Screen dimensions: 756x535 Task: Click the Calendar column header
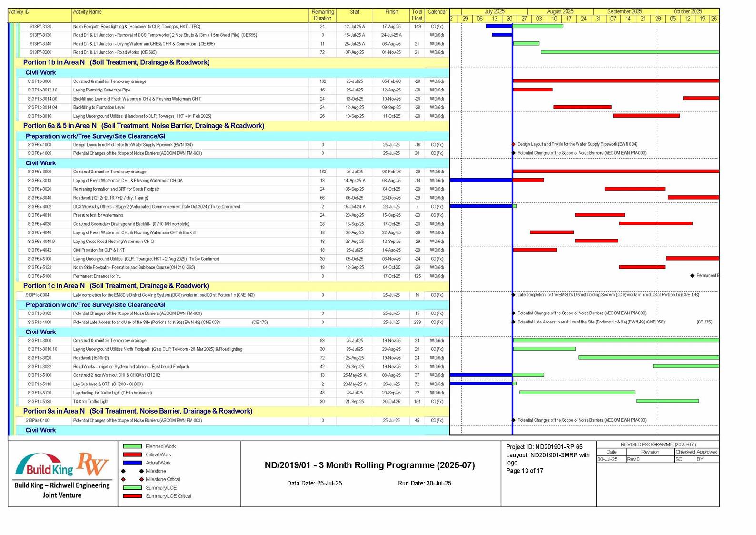(437, 15)
